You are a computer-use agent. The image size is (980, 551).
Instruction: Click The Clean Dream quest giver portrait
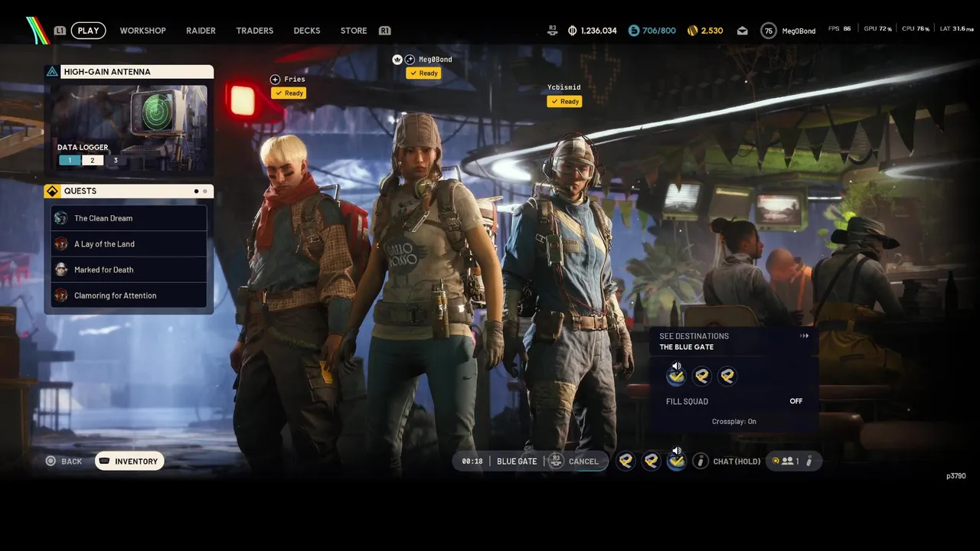pyautogui.click(x=61, y=218)
